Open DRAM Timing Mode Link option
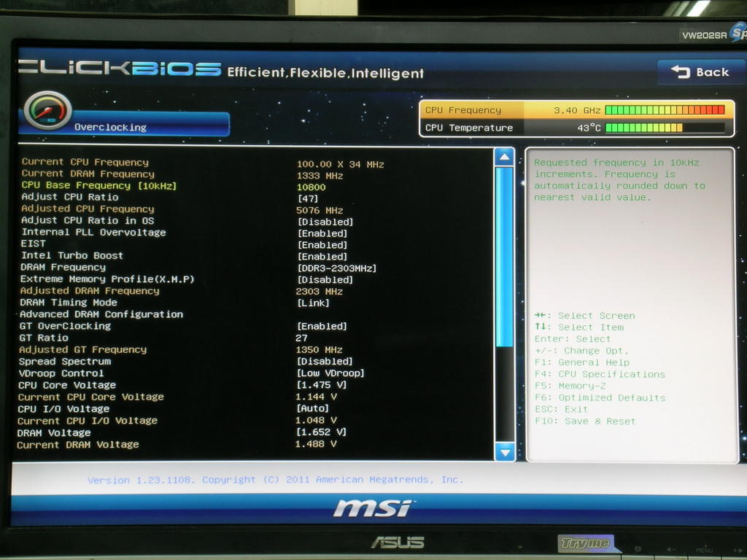The image size is (747, 560). tap(313, 303)
